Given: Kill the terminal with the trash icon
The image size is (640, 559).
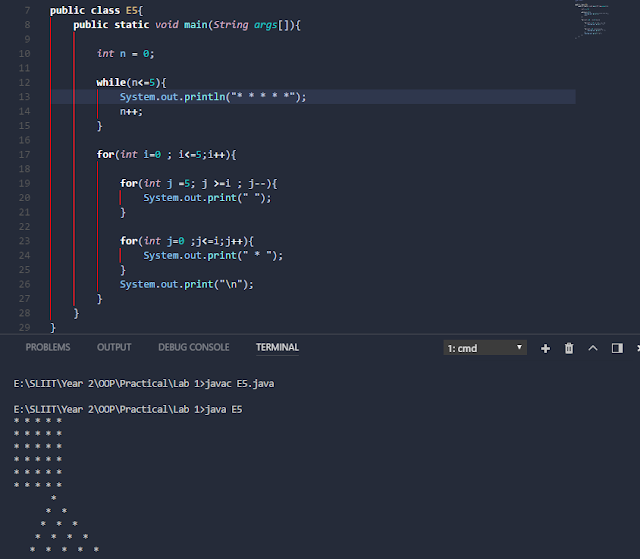Looking at the screenshot, I should click(569, 348).
